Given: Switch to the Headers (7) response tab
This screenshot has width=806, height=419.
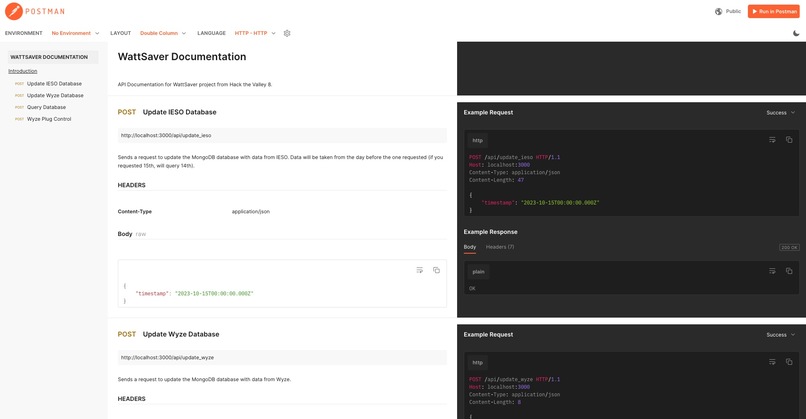Looking at the screenshot, I should (500, 247).
